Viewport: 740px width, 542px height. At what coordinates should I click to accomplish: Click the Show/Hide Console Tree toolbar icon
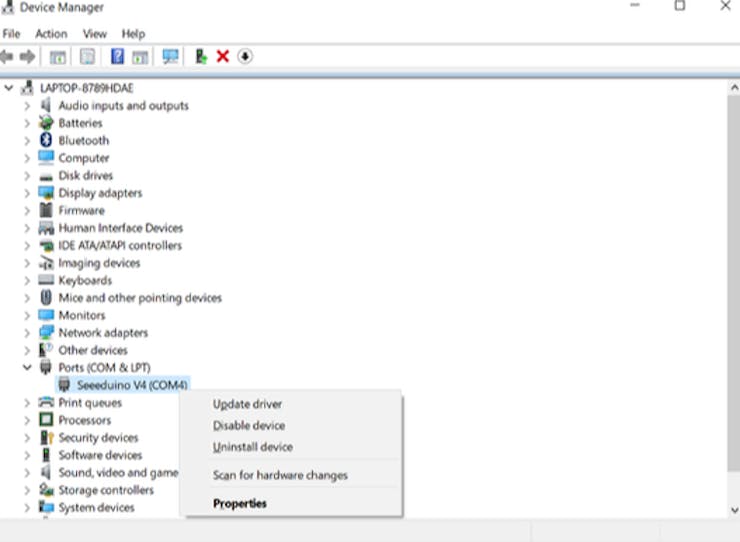point(58,57)
